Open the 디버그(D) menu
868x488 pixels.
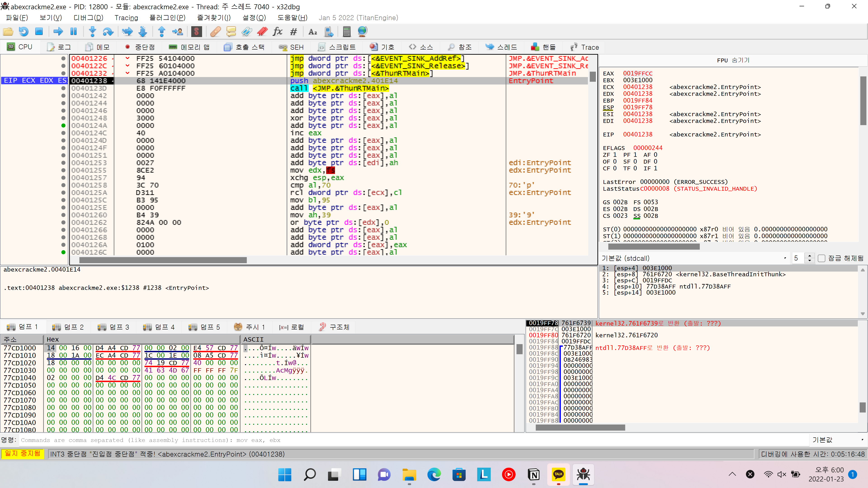(x=88, y=18)
